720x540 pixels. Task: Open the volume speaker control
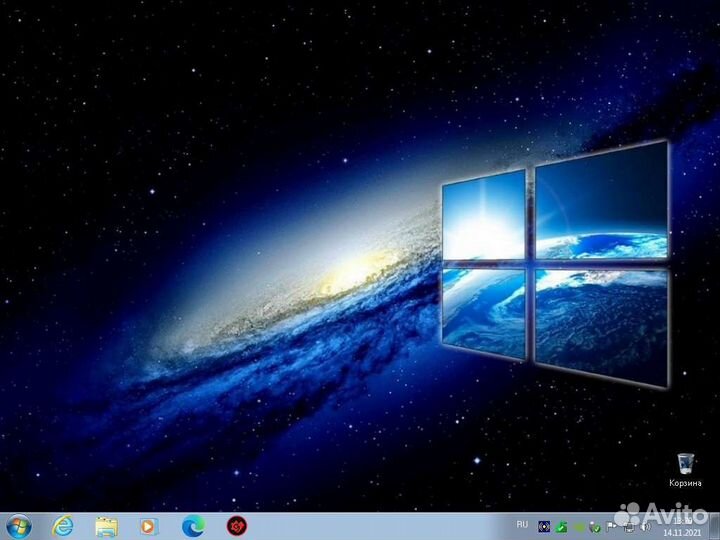coord(644,526)
